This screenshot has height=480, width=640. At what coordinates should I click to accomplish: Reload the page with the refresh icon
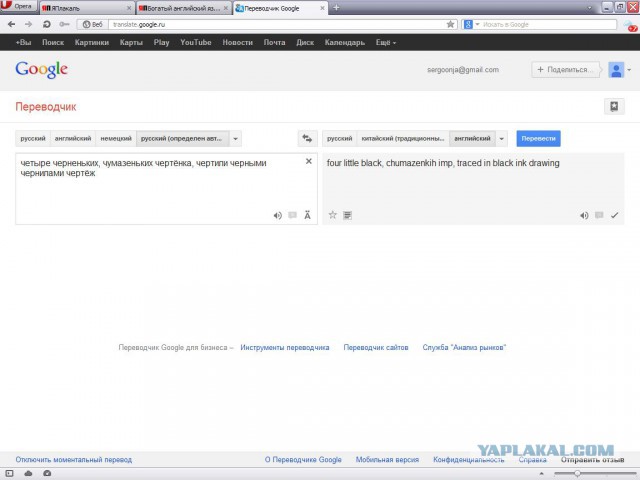47,24
